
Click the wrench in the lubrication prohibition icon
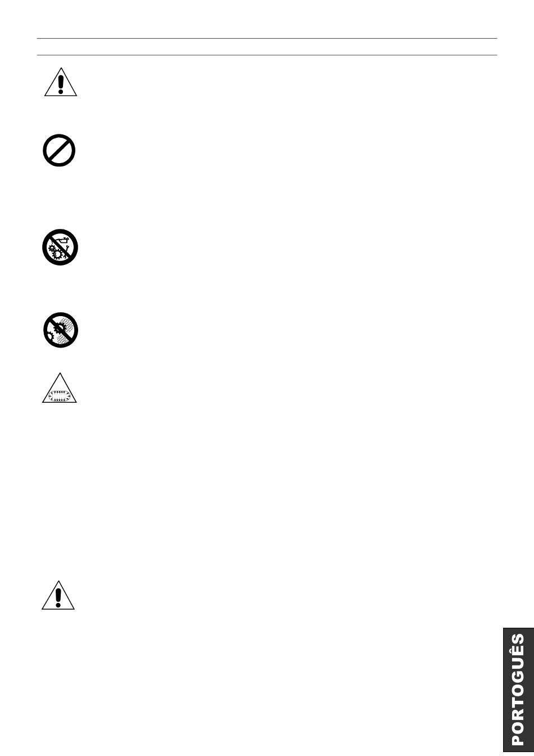(x=67, y=248)
